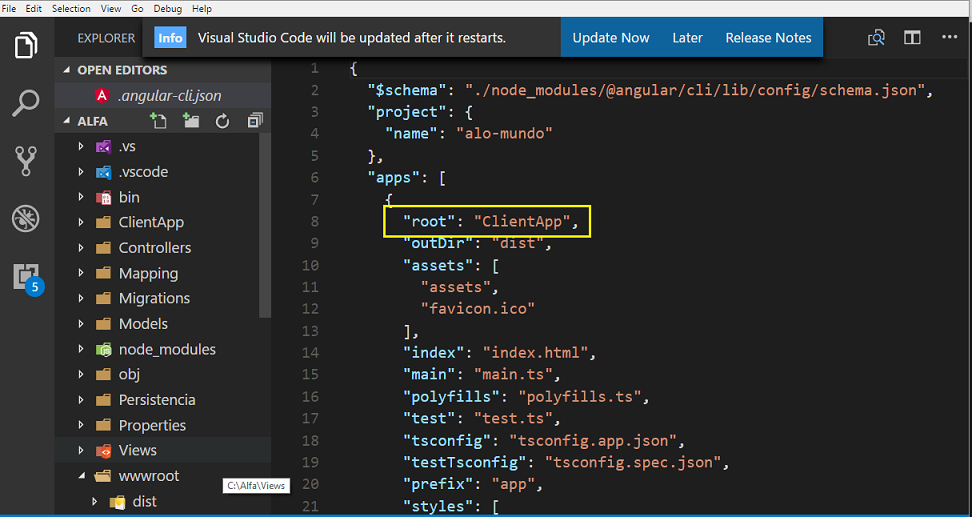The width and height of the screenshot is (972, 517).
Task: Click the "favicon.ico" string on line 12
Action: click(477, 308)
